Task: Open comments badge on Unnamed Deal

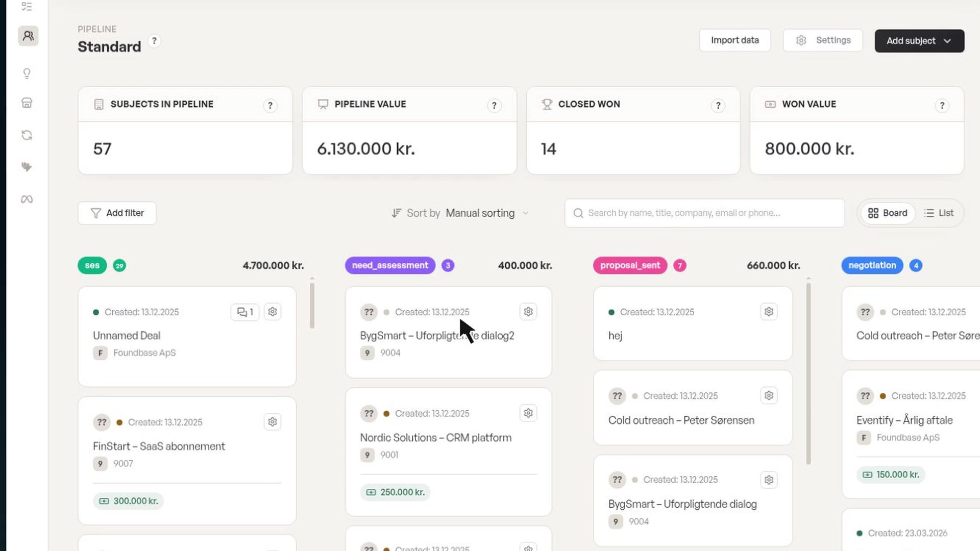Action: (x=245, y=312)
